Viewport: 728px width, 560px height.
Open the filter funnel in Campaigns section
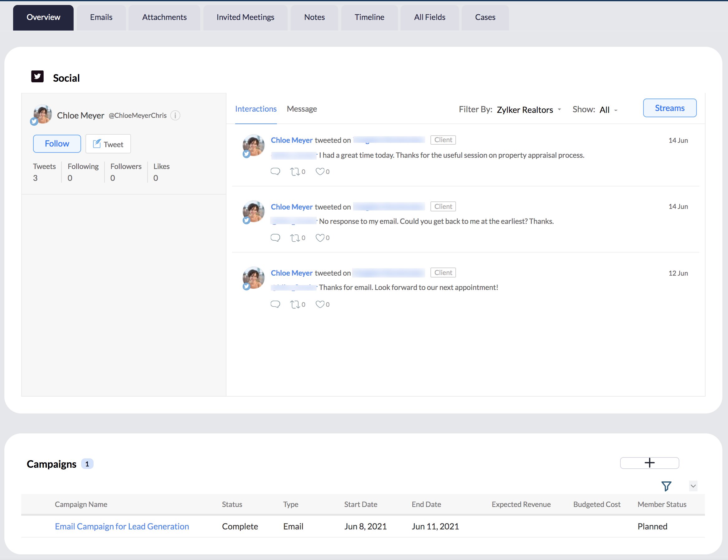[666, 486]
